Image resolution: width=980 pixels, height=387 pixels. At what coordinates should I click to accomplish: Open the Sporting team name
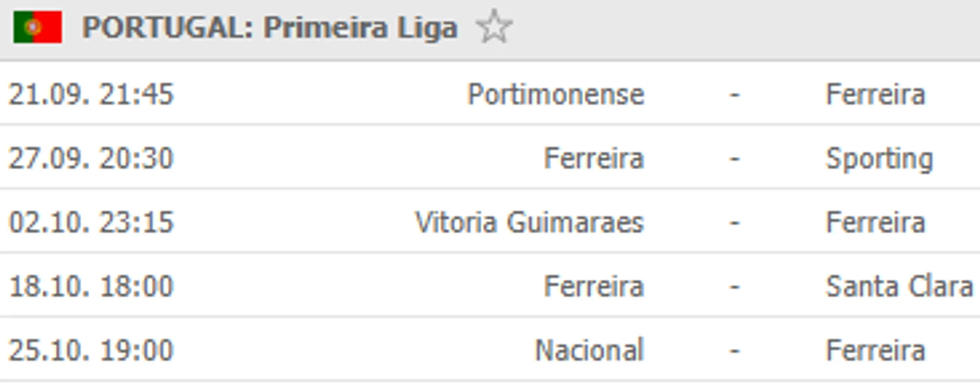click(x=879, y=158)
